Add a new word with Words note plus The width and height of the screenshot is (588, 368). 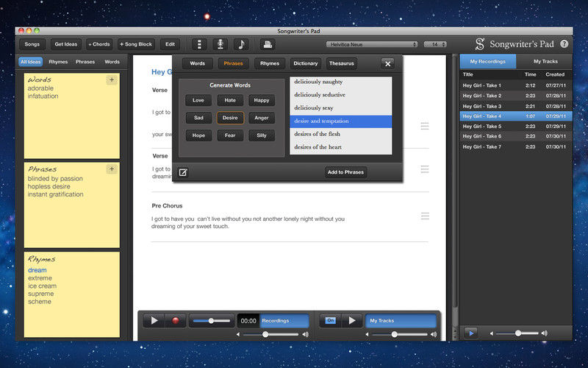pyautogui.click(x=112, y=79)
